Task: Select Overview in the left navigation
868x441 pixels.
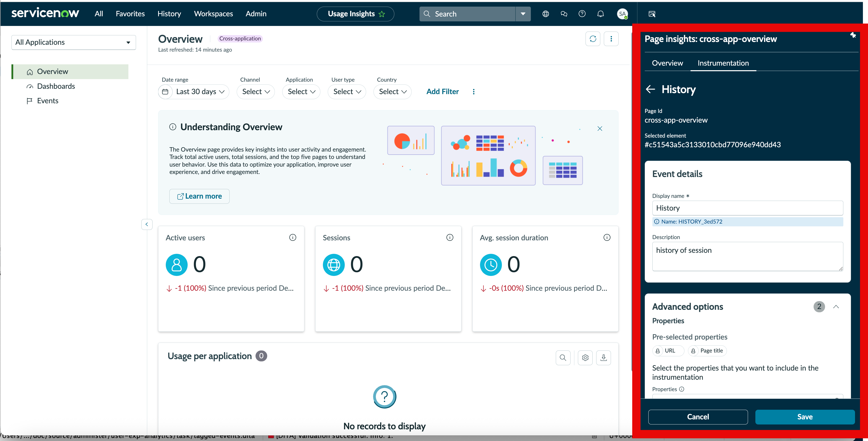Action: tap(70, 71)
